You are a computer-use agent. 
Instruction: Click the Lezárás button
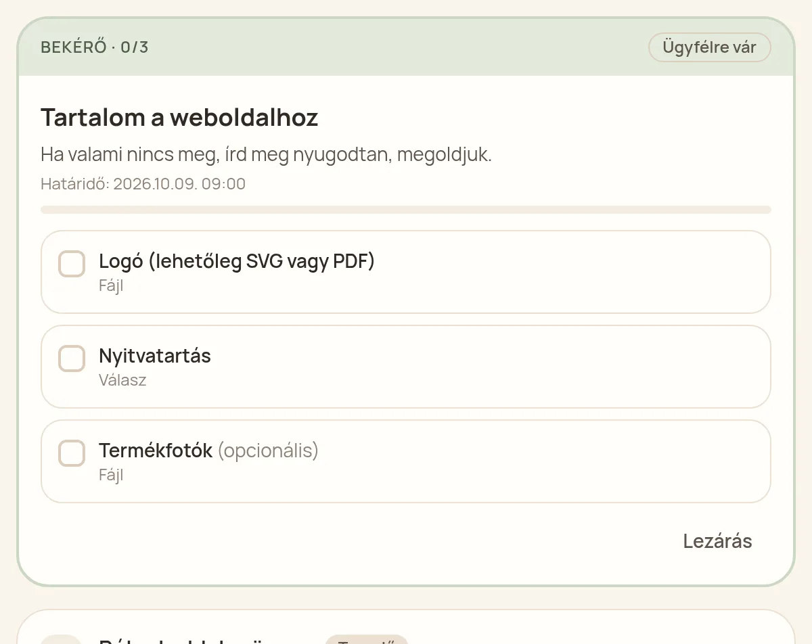(x=717, y=541)
